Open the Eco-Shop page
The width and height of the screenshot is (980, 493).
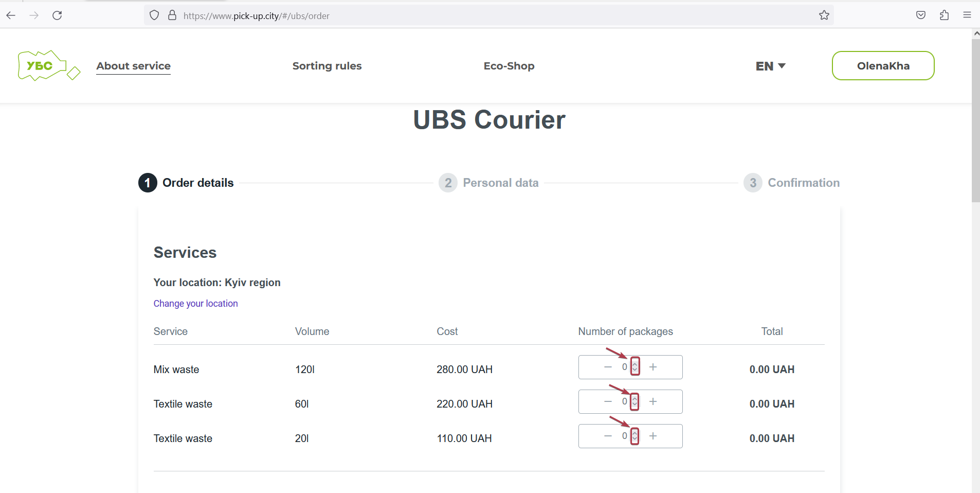pos(508,66)
